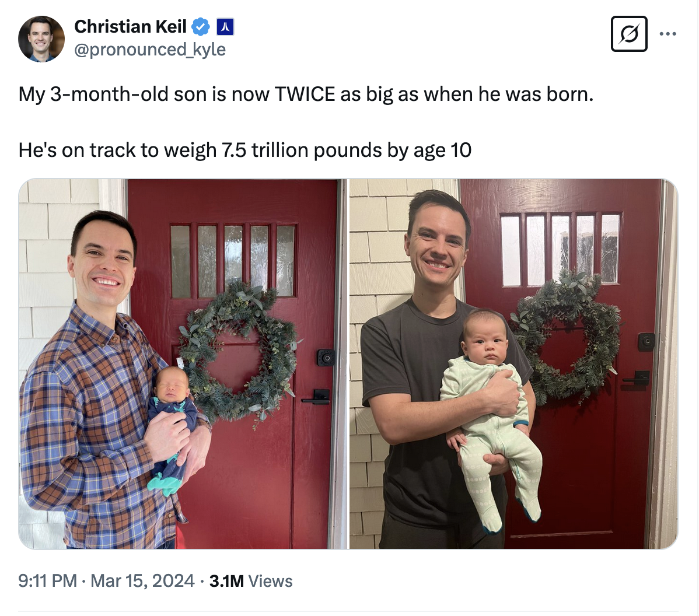The width and height of the screenshot is (699, 616).
Task: Open the three-dot more options menu
Action: 667,34
